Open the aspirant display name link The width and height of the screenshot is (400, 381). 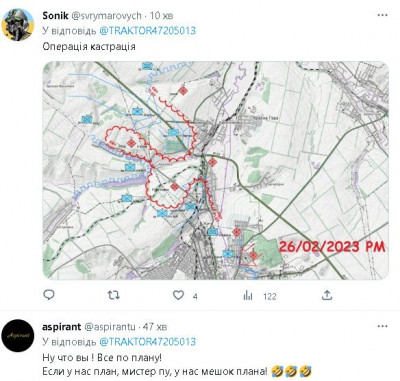(62, 327)
